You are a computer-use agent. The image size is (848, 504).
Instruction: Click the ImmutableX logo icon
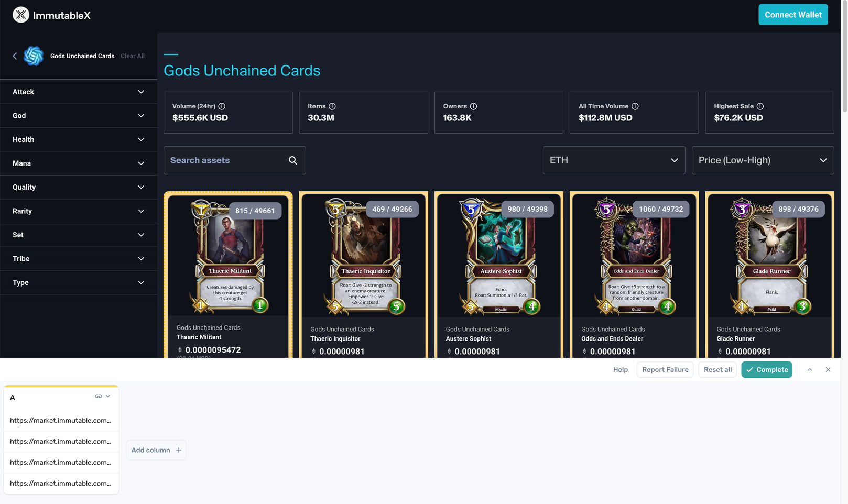(21, 15)
